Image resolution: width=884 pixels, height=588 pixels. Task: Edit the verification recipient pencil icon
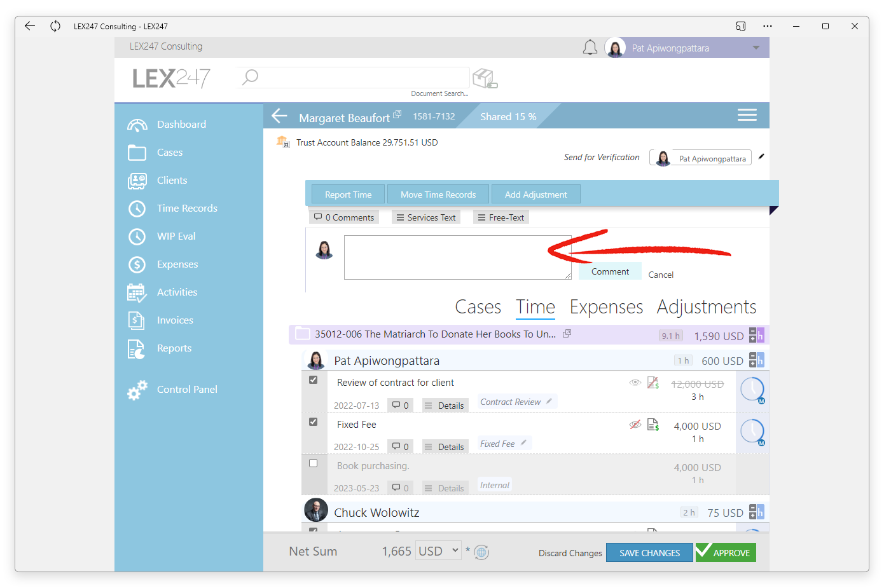(761, 156)
